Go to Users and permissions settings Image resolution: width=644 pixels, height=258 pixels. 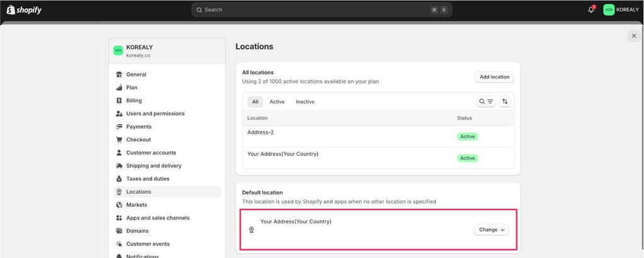(x=155, y=113)
